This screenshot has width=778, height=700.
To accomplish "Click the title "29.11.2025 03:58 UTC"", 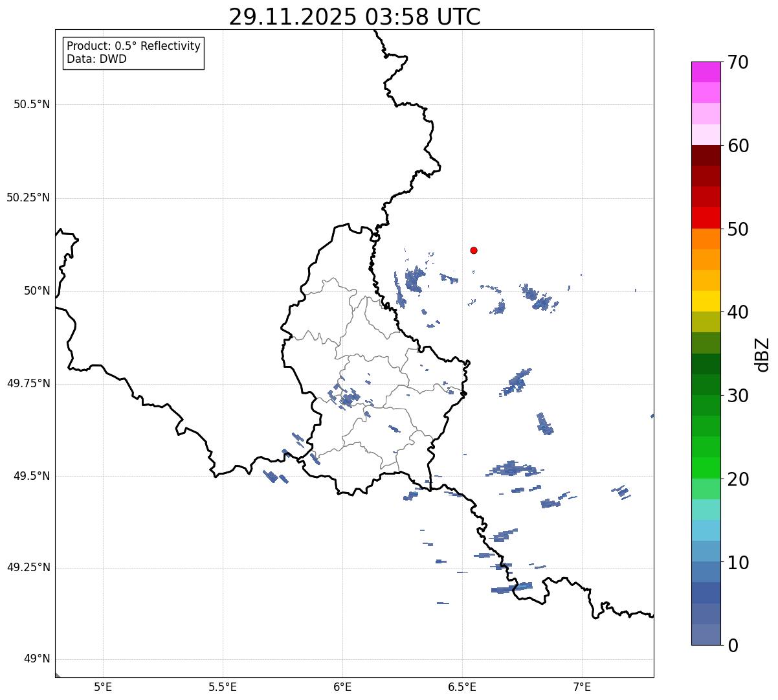I will pos(355,17).
